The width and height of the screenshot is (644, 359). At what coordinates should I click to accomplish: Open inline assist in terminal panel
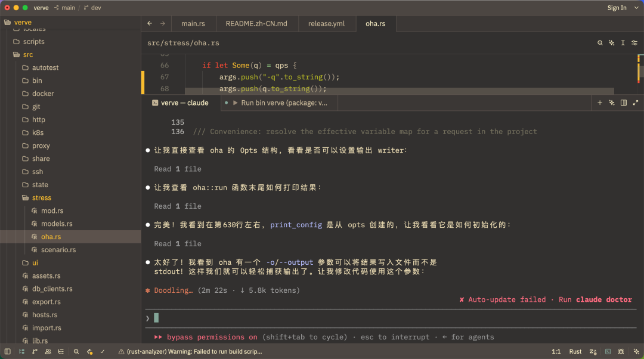pos(612,103)
